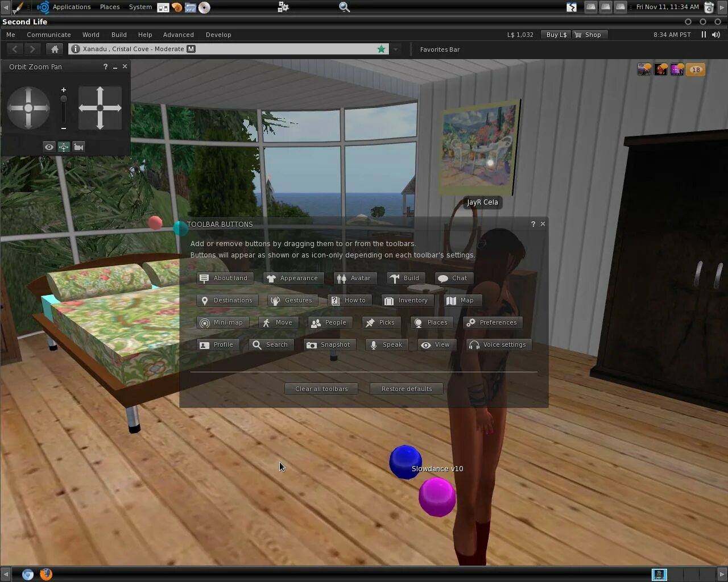Image resolution: width=728 pixels, height=582 pixels.
Task: Open the World menu
Action: click(91, 35)
